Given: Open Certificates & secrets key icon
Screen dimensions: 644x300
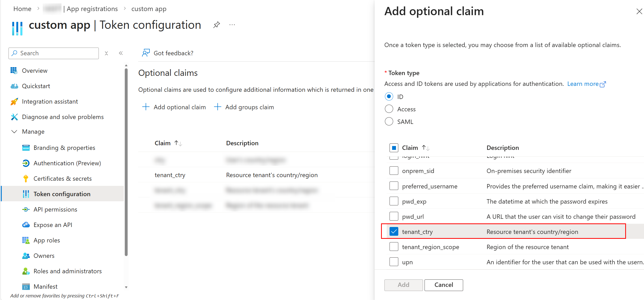Looking at the screenshot, I should 26,178.
